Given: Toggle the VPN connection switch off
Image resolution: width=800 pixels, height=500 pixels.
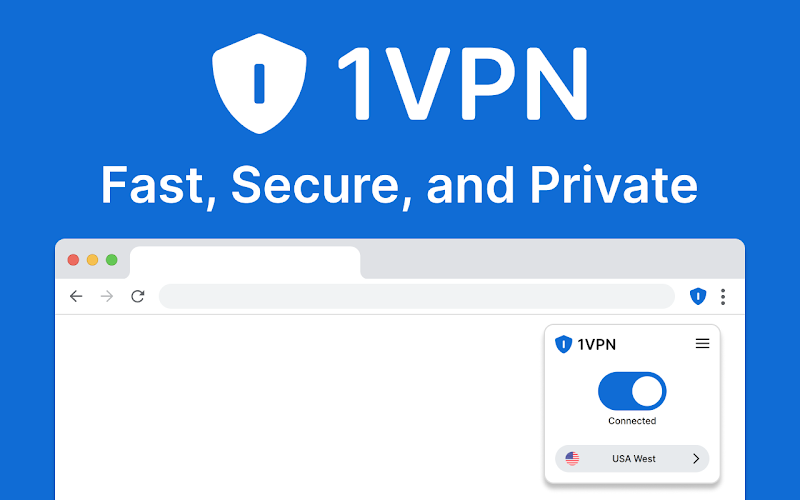Looking at the screenshot, I should 632,391.
